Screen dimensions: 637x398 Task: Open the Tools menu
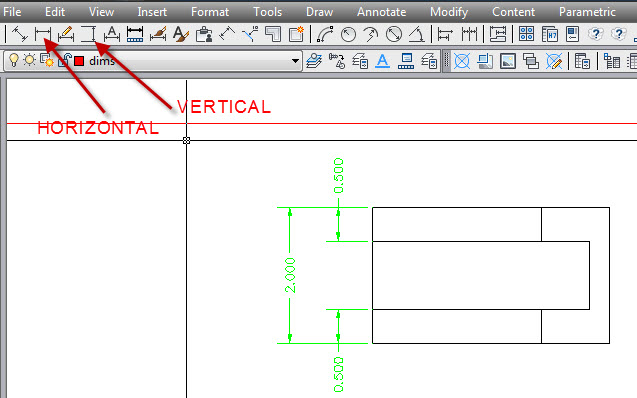coord(267,12)
